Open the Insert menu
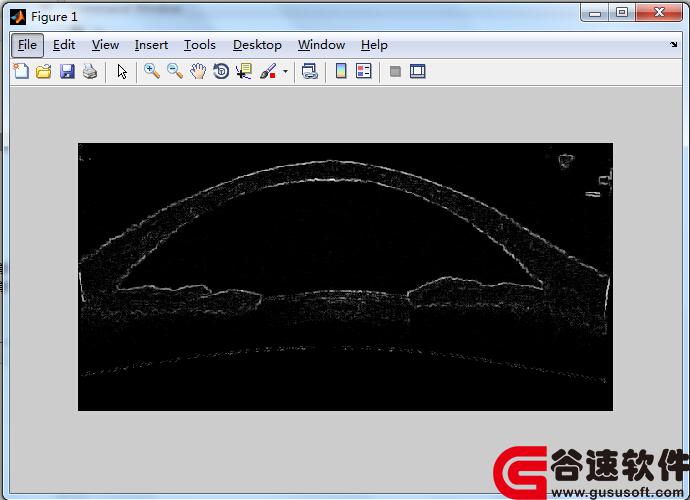690x500 pixels. (x=151, y=45)
